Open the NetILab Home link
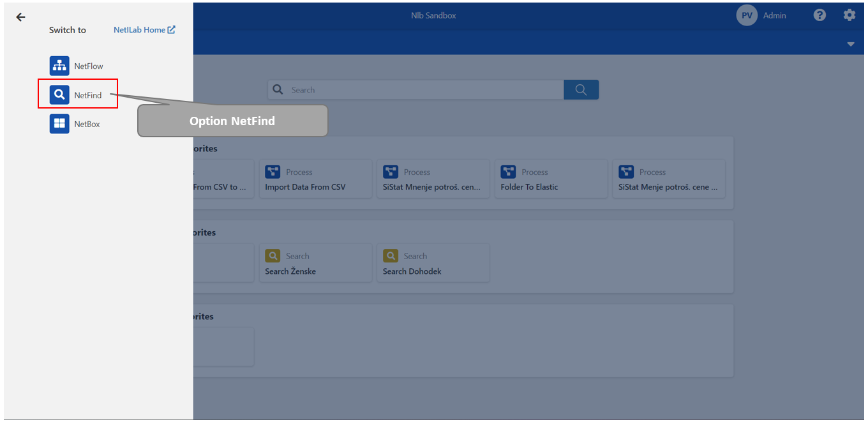Viewport: 868px width, 422px height. click(144, 30)
